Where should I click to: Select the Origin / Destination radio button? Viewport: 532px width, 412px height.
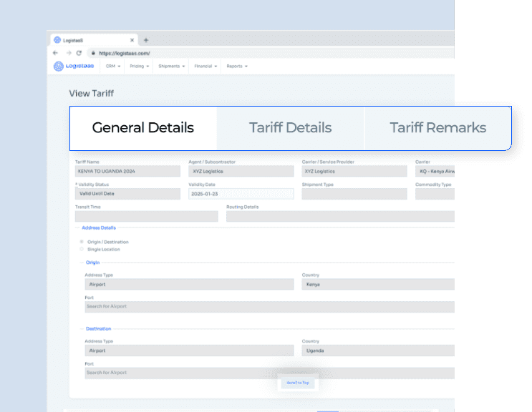pyautogui.click(x=82, y=242)
